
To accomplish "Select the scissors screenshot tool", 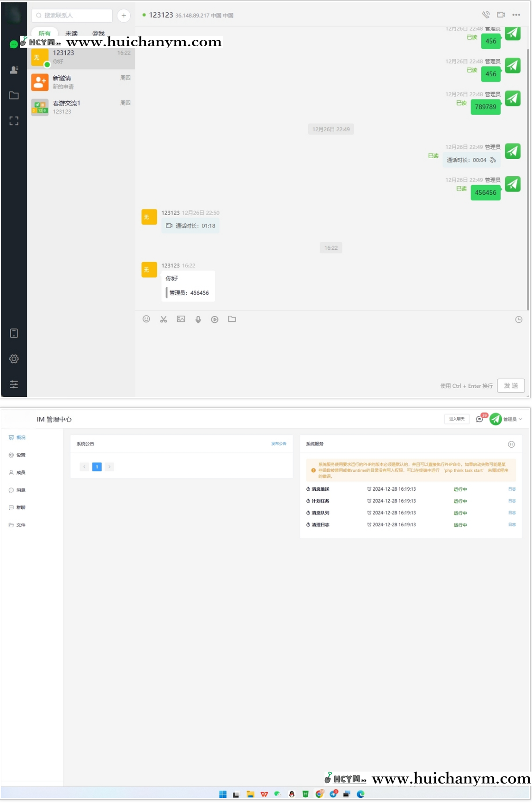I will 164,319.
